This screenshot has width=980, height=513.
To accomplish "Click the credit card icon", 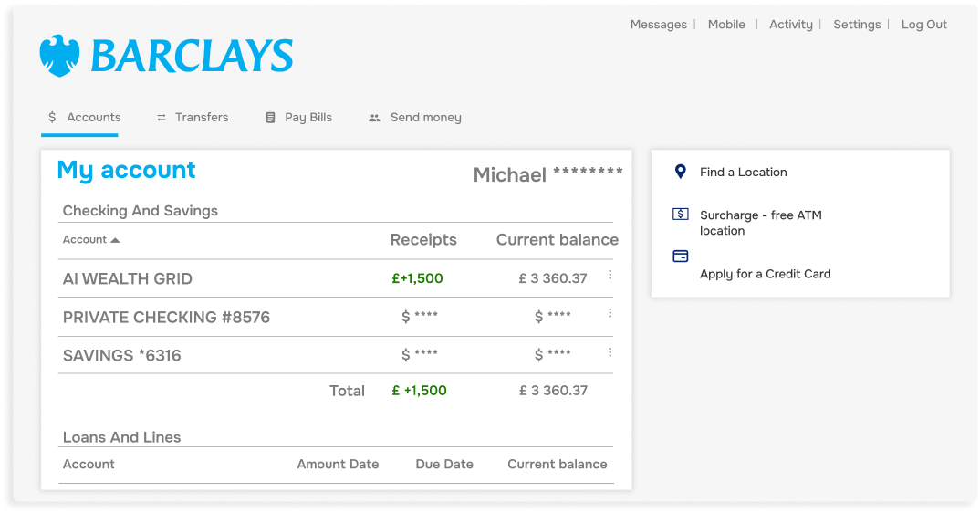I will (x=680, y=256).
